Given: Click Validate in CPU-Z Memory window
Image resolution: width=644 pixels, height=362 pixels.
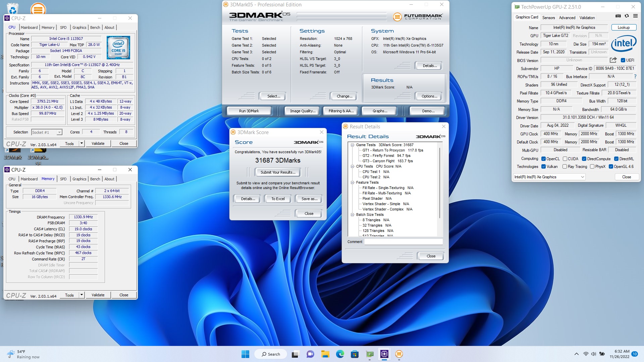Looking at the screenshot, I should coord(98,295).
